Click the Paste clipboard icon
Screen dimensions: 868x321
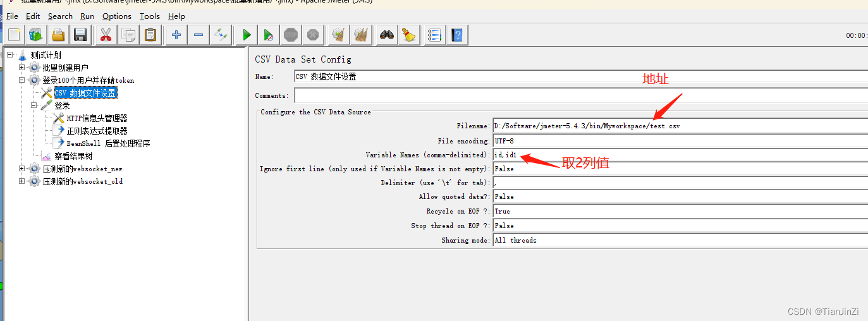[x=150, y=35]
